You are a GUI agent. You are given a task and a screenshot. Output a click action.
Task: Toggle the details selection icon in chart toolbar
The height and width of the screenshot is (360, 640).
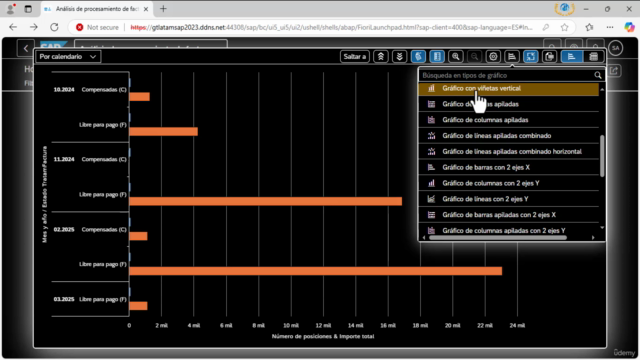pos(418,57)
